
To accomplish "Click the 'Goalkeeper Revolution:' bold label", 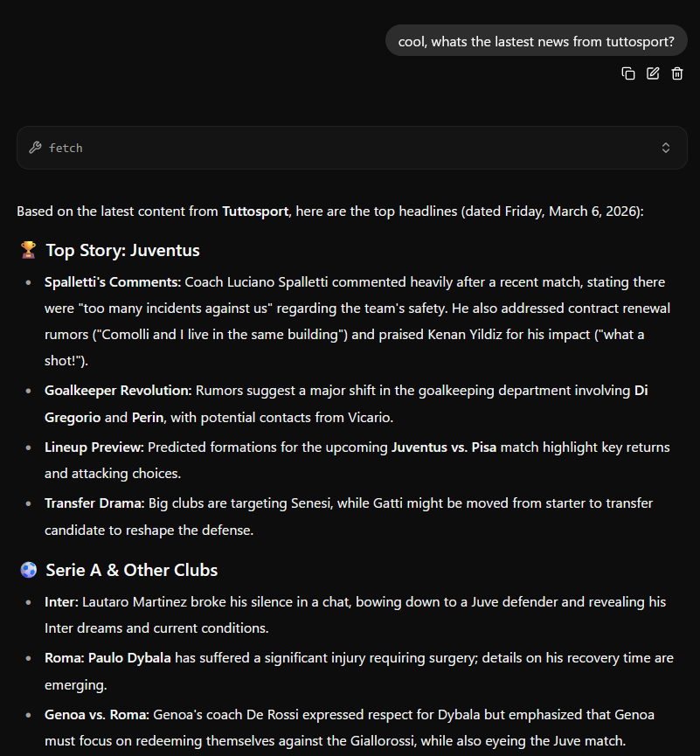I will pyautogui.click(x=118, y=391).
